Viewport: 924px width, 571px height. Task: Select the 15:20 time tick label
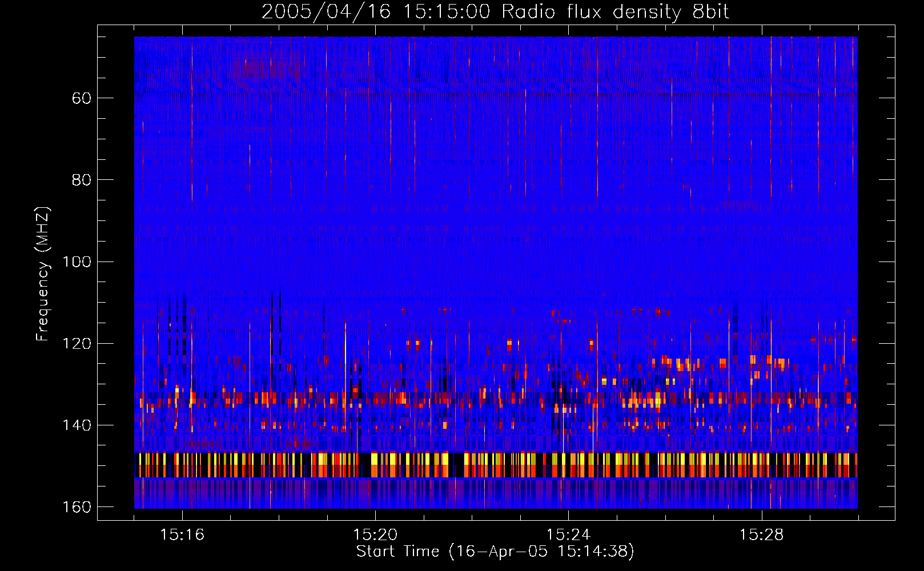pos(375,535)
